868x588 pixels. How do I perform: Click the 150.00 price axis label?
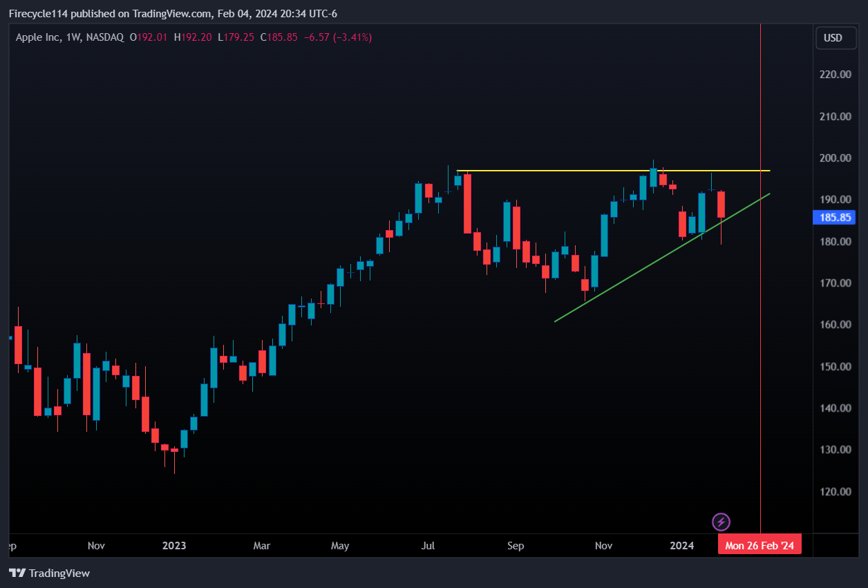[x=835, y=366]
